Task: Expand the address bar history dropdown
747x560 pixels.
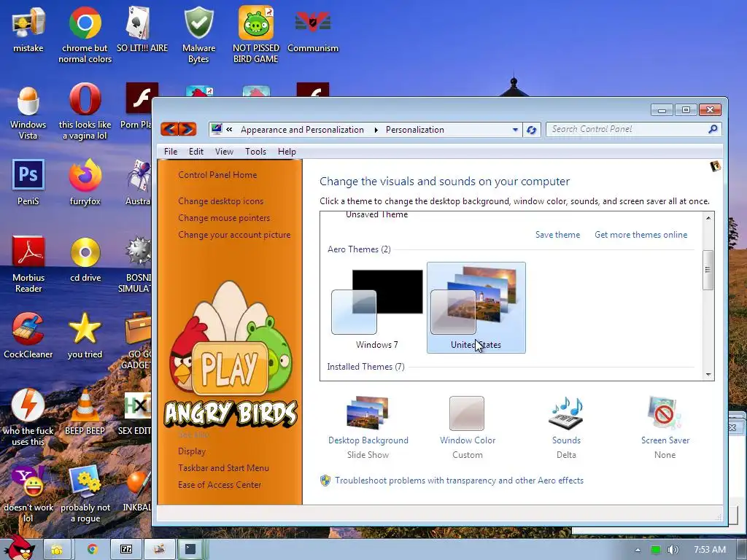Action: (515, 130)
